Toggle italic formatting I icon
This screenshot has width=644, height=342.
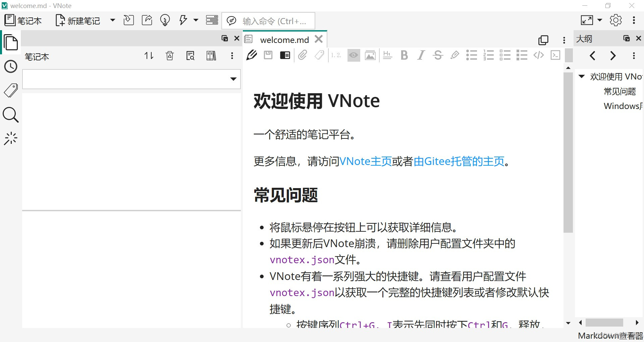(x=421, y=55)
